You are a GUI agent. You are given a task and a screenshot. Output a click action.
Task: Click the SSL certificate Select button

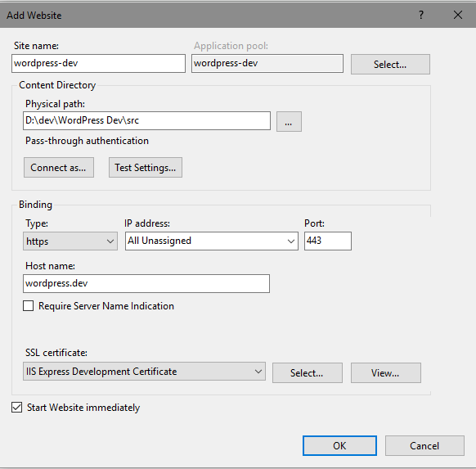308,372
